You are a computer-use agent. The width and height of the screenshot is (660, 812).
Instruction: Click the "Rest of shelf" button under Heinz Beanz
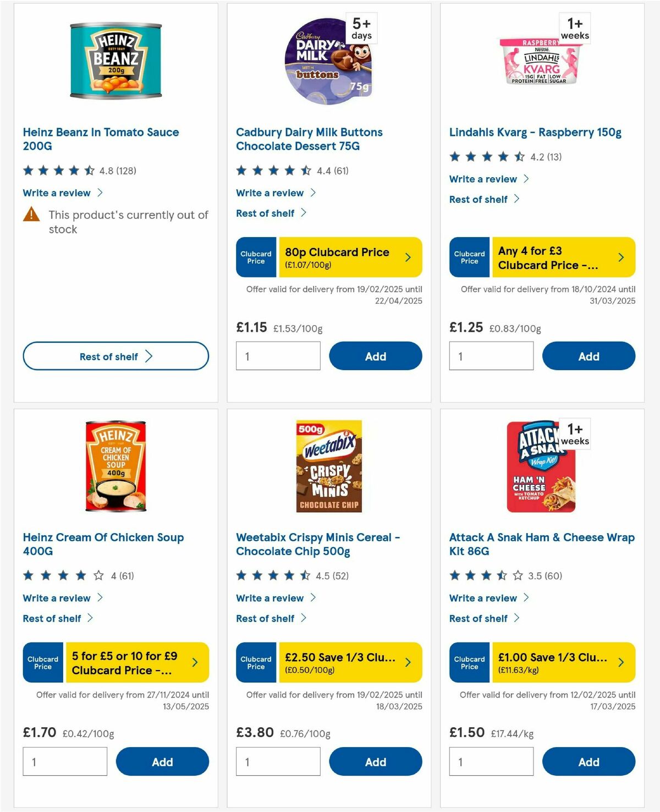tap(115, 356)
